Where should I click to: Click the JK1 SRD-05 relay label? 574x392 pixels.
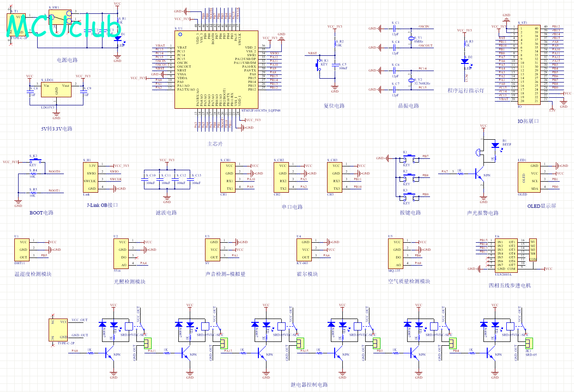531,353
